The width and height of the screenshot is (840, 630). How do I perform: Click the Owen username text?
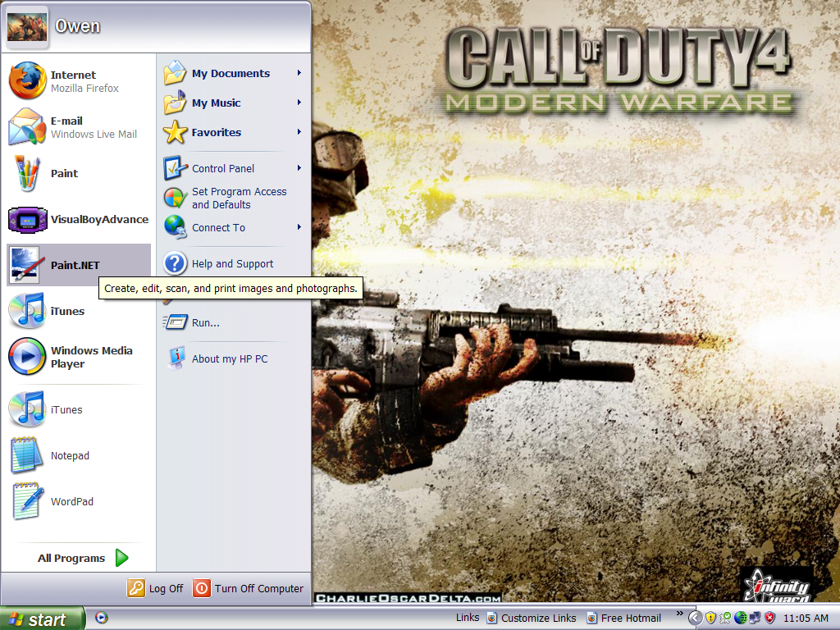[x=78, y=25]
